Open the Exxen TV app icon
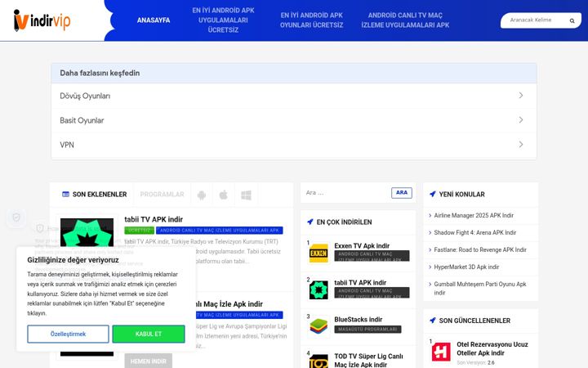 [318, 253]
